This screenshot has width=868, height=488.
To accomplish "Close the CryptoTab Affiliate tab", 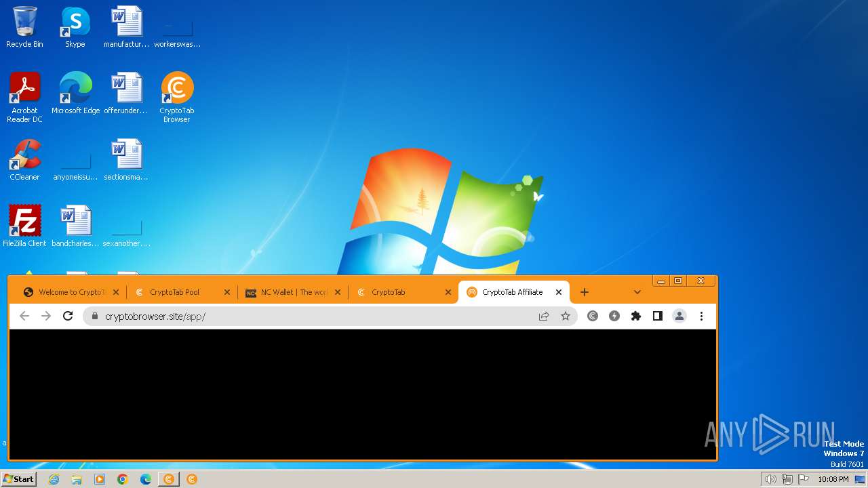I will (x=559, y=292).
